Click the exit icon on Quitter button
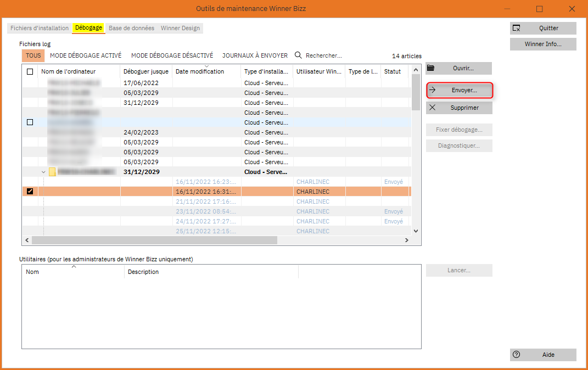Screen dimensions: 588x370 coord(517,28)
